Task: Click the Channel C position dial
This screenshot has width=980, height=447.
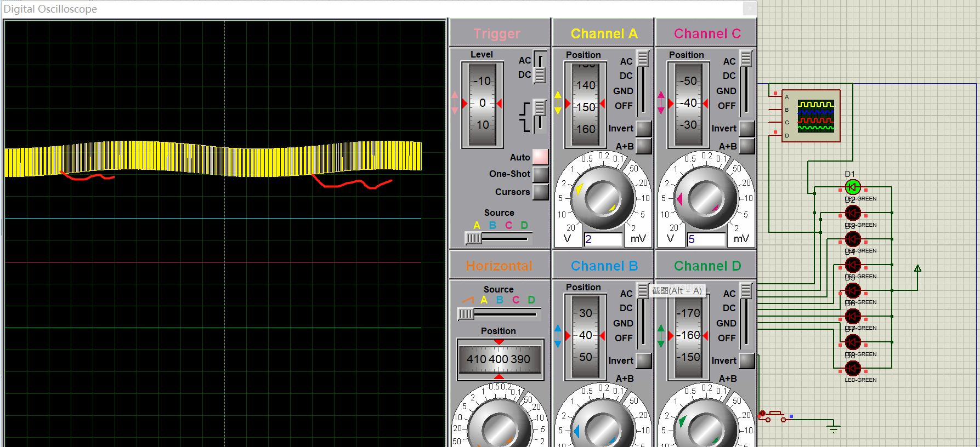Action: 689,104
